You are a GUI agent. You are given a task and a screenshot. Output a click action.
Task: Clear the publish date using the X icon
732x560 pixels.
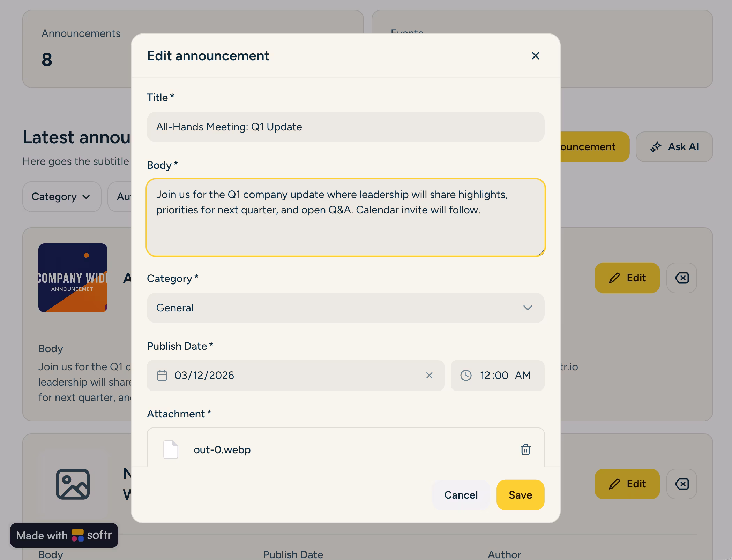pos(430,376)
